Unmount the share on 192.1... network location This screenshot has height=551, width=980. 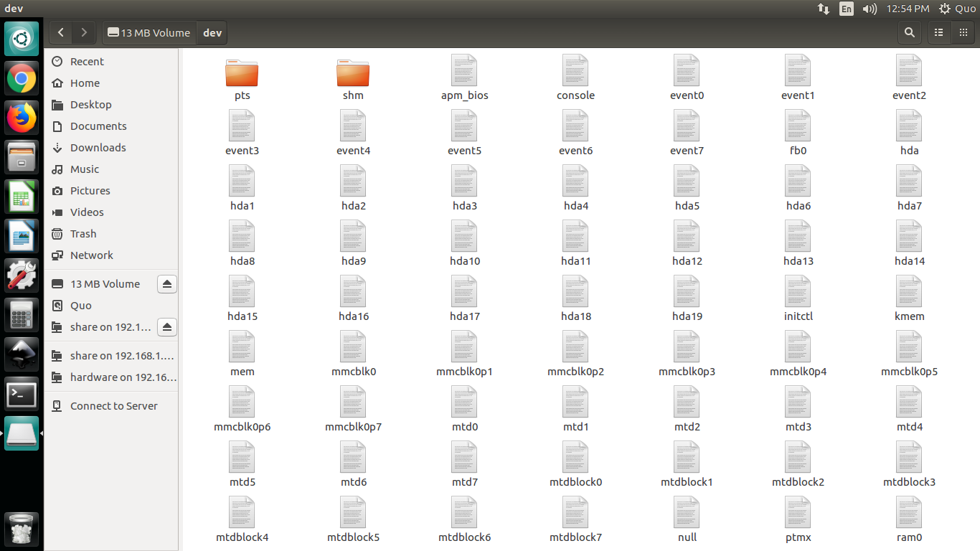pos(167,327)
